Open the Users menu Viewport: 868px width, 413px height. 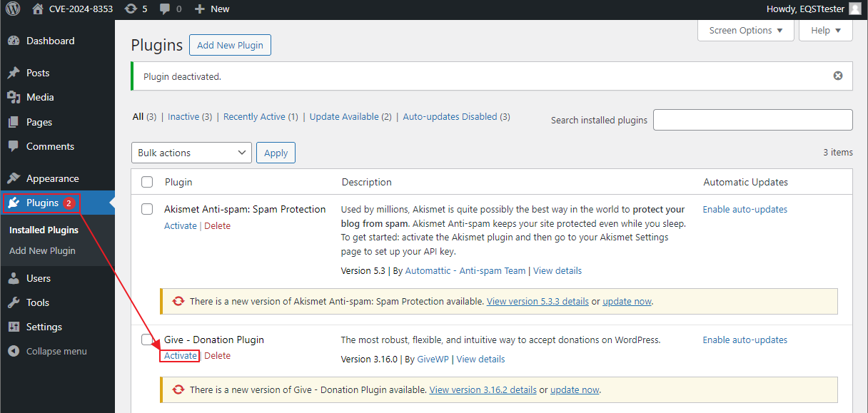click(x=39, y=278)
